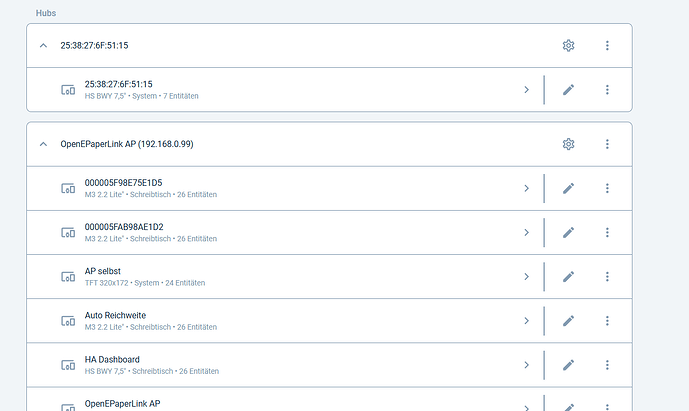Click device icon of the 25:38:27:6F:51:15 HS BWY 7,5" device

(x=68, y=90)
